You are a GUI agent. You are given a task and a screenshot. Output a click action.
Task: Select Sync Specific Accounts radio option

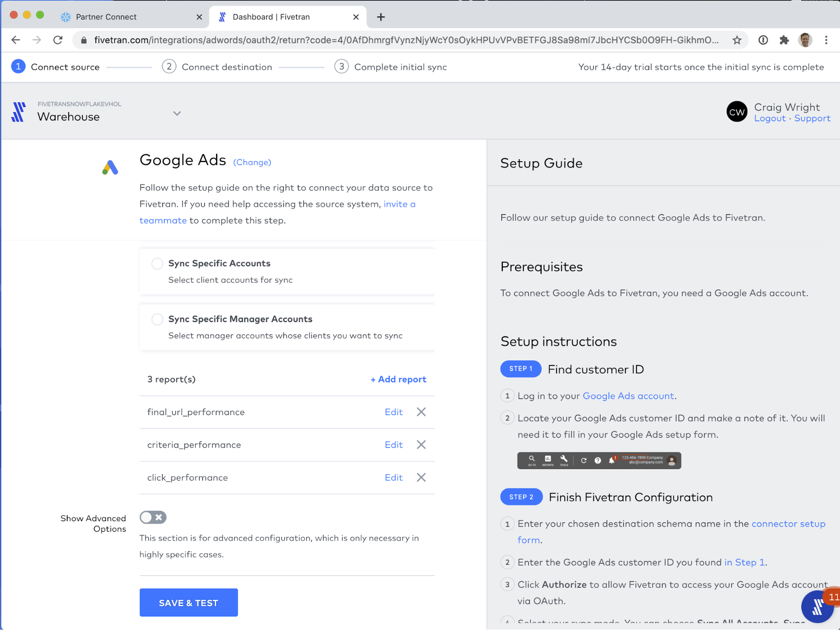click(x=157, y=264)
